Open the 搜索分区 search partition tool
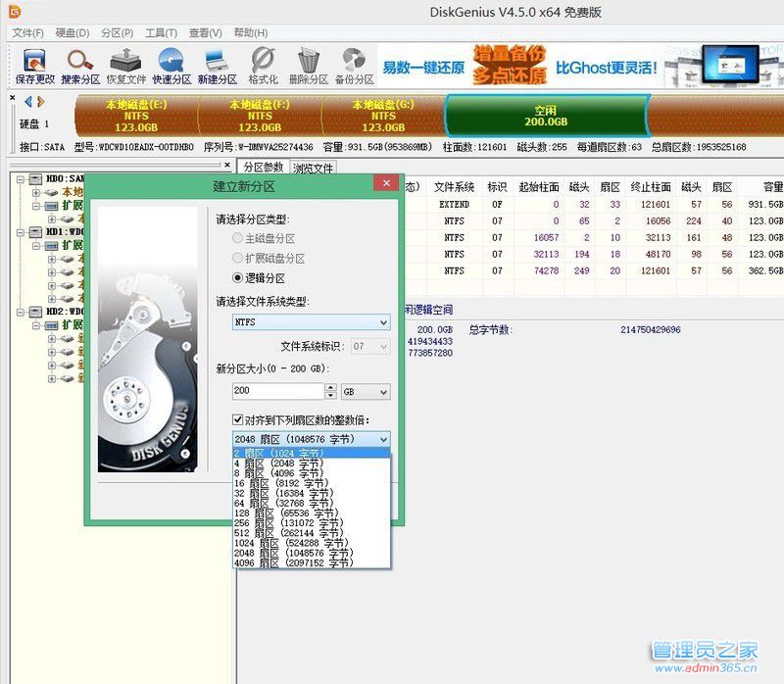 [80, 66]
